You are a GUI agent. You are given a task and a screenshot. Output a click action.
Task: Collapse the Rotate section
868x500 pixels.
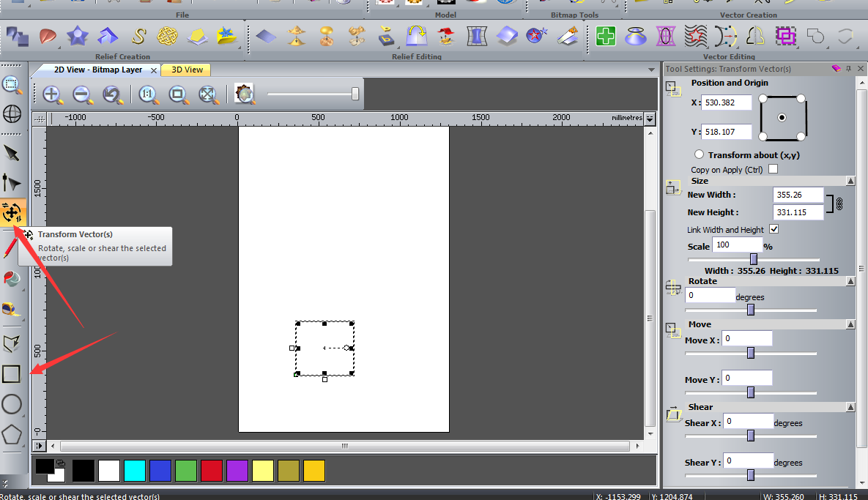[x=850, y=281]
